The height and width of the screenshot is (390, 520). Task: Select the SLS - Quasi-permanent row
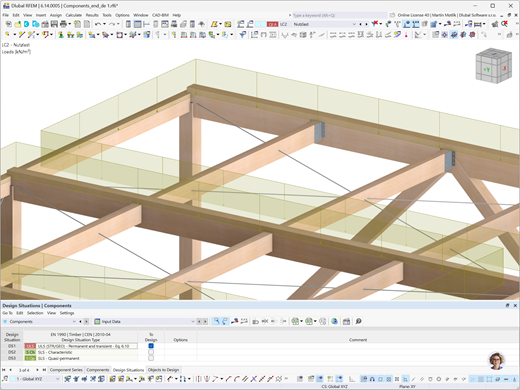coord(81,358)
